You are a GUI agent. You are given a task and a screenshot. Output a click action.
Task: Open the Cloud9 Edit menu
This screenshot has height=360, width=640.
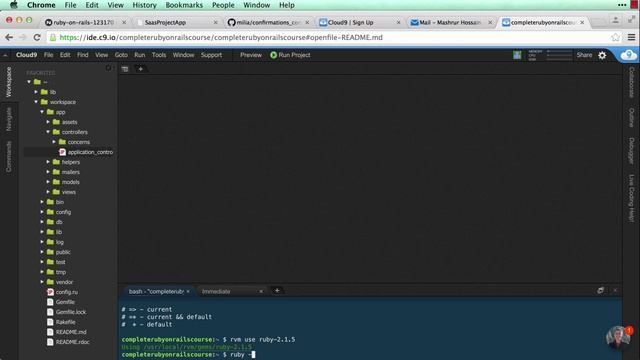[65, 55]
